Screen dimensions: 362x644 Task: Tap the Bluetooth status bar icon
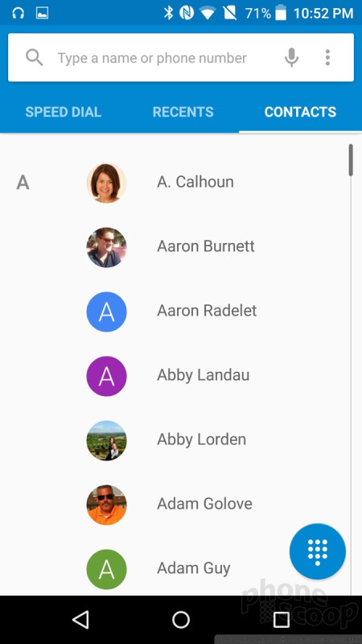pyautogui.click(x=168, y=13)
